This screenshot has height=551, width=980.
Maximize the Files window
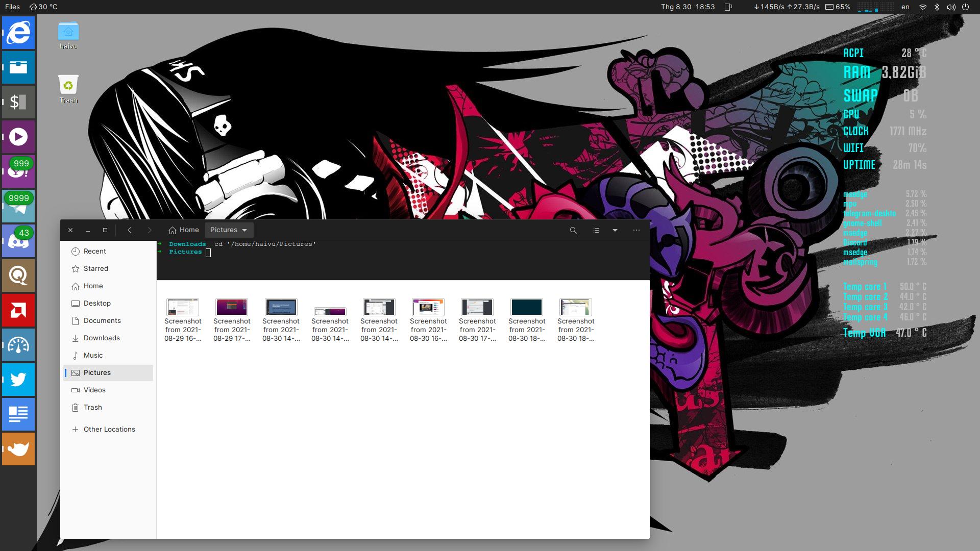105,230
